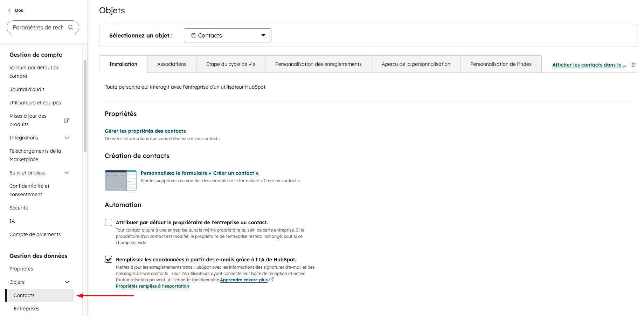Click the external link icon after Afficher les contacts
Viewport: 644px width, 316px height.
pos(633,65)
